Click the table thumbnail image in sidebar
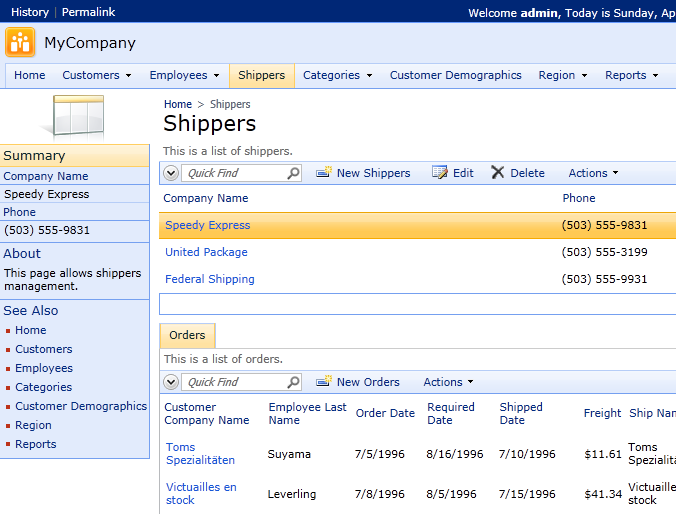The image size is (676, 514). tap(73, 117)
